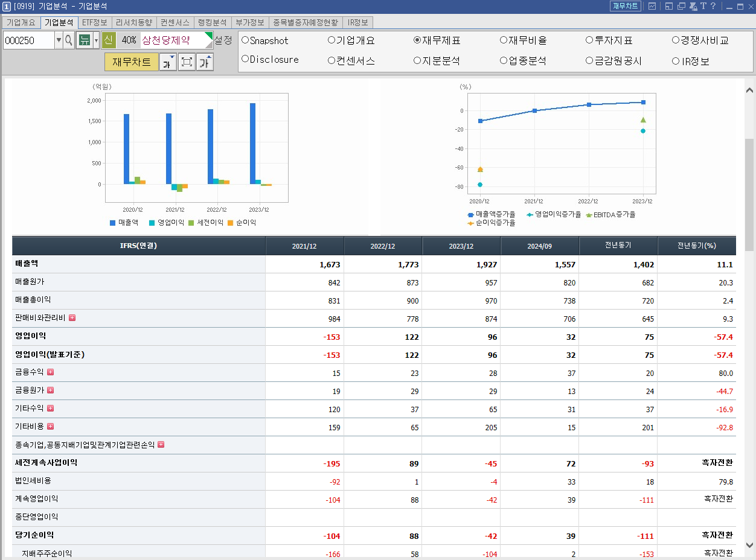Click the 당기순이익 row label
This screenshot has height=560, width=756.
(x=34, y=535)
